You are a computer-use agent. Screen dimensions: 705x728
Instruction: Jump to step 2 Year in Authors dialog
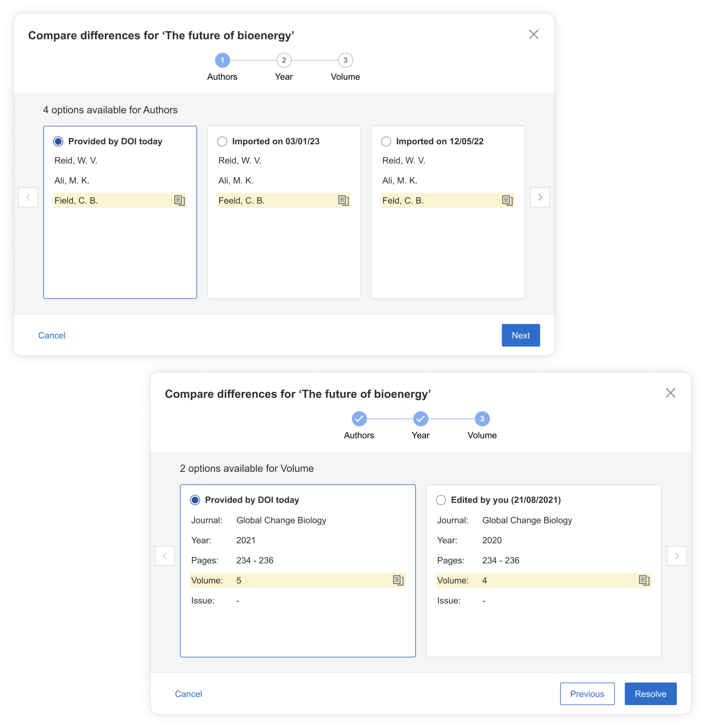(x=284, y=60)
